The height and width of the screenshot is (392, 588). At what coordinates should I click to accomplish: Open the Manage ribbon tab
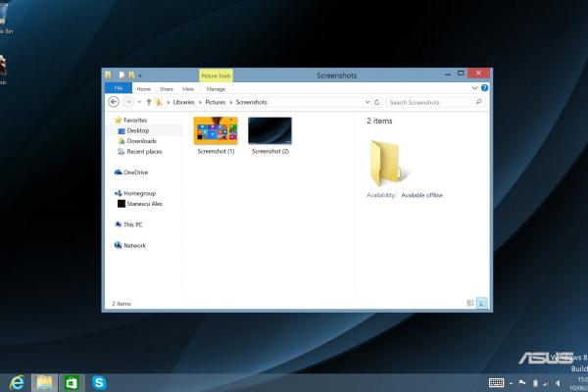[216, 89]
